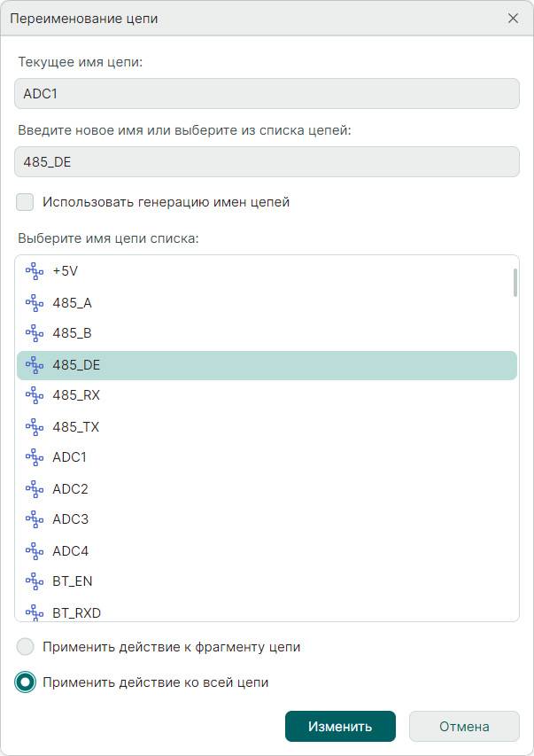Click the net list vertical scrollbar thumb

(515, 282)
